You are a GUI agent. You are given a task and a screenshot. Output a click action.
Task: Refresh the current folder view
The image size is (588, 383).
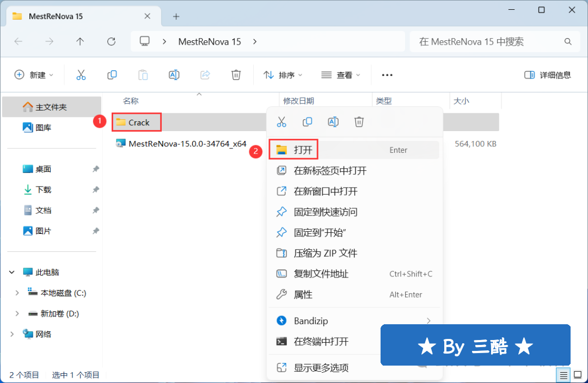111,41
